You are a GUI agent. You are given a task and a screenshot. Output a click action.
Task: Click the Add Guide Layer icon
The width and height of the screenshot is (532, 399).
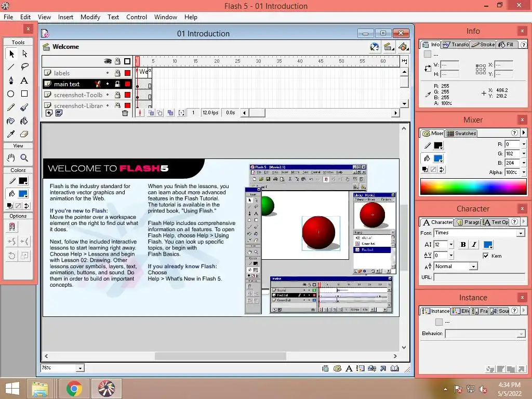[x=59, y=113]
